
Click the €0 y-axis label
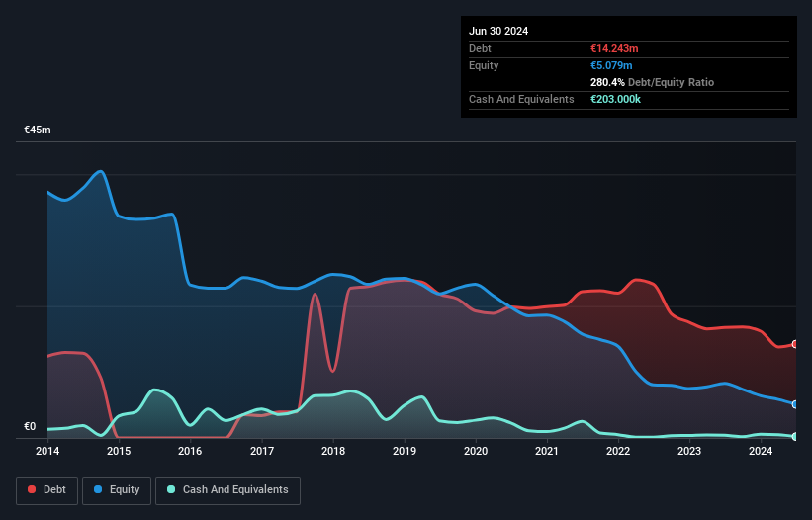(x=30, y=426)
